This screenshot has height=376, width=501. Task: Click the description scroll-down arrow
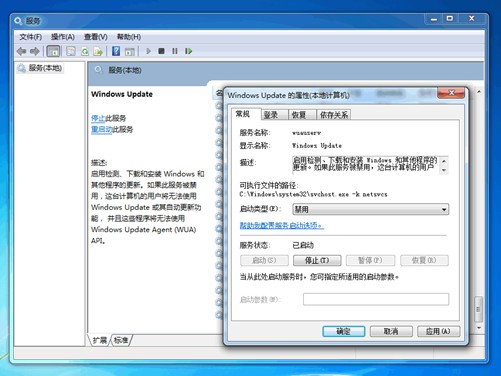click(x=444, y=170)
